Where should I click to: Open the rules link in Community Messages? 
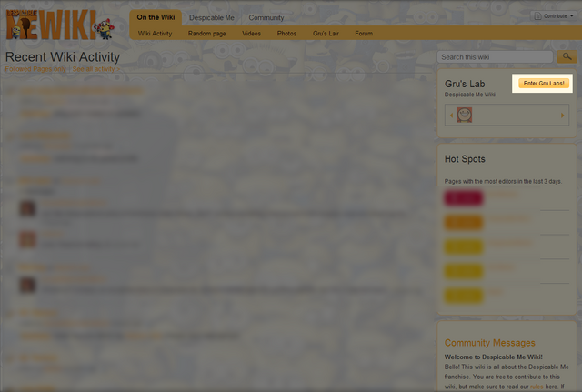(x=537, y=387)
